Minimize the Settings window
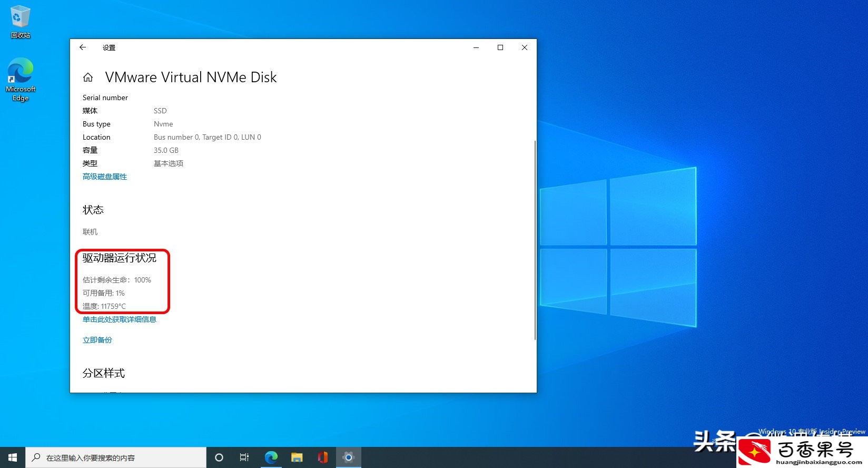The width and height of the screenshot is (868, 468). [476, 47]
